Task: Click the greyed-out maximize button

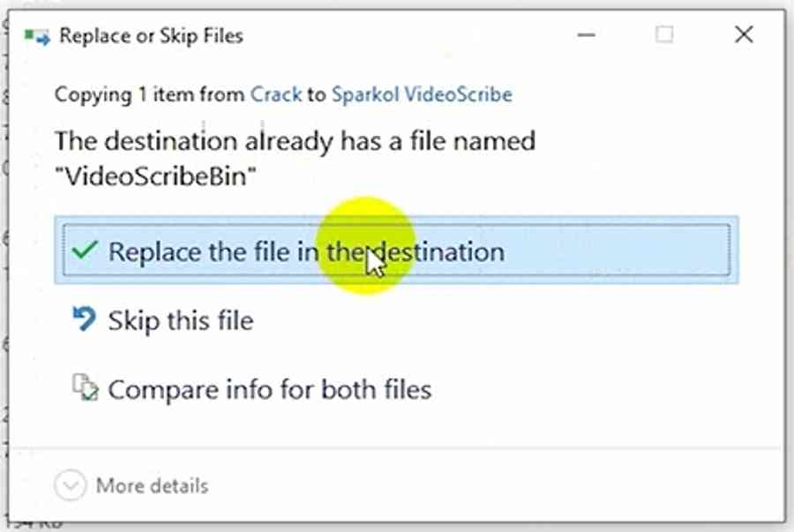Action: (x=664, y=35)
